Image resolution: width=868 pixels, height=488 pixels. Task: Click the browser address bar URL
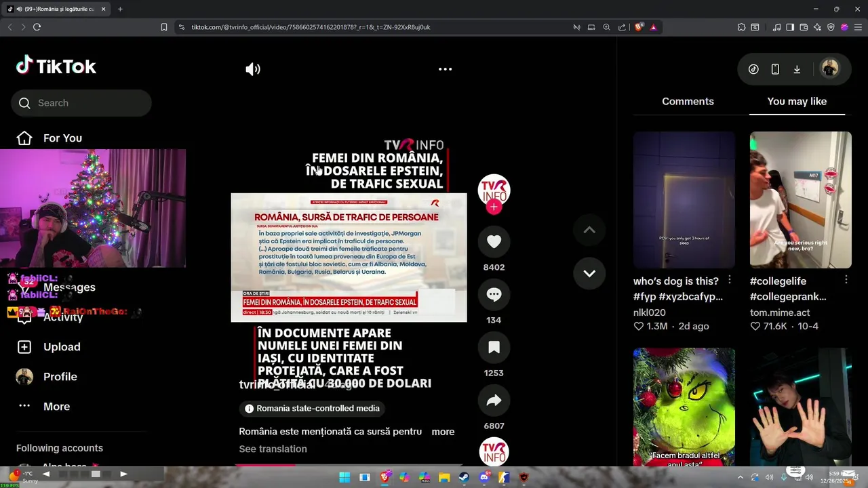click(311, 27)
